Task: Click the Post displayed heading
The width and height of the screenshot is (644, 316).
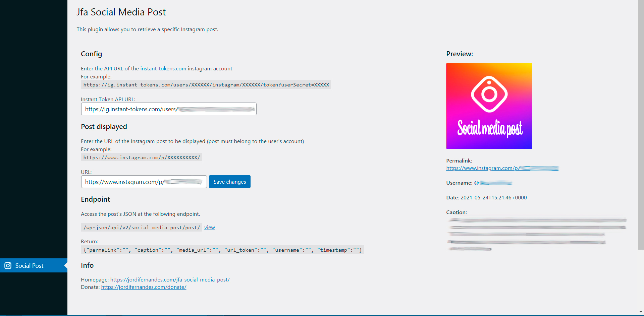Action: coord(104,127)
